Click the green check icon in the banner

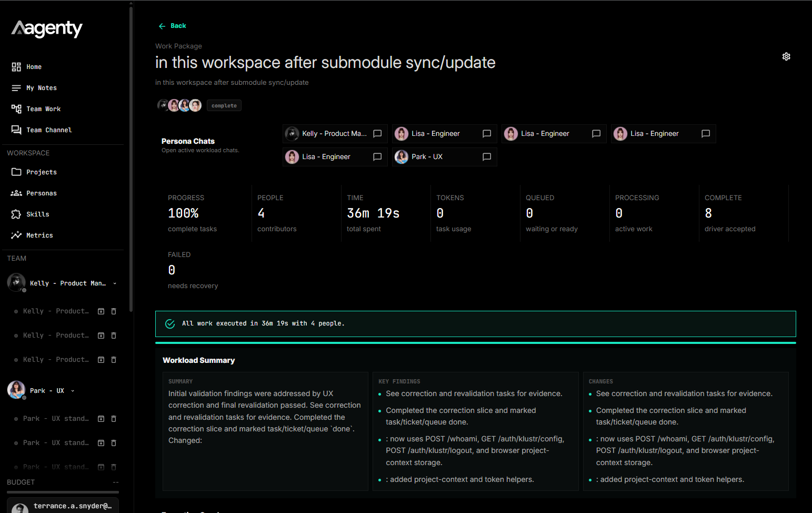tap(170, 324)
